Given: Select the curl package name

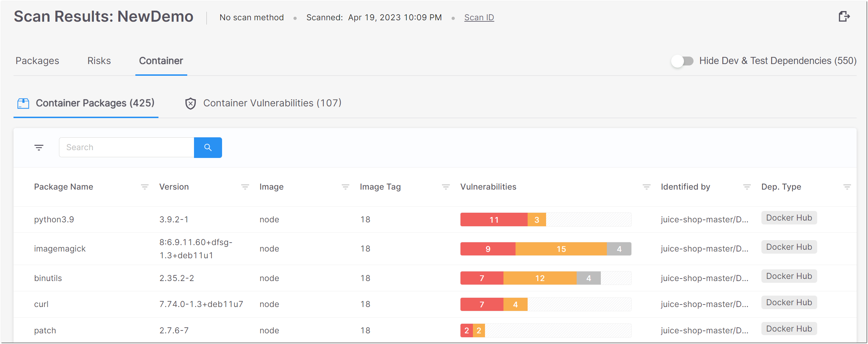Looking at the screenshot, I should point(41,304).
